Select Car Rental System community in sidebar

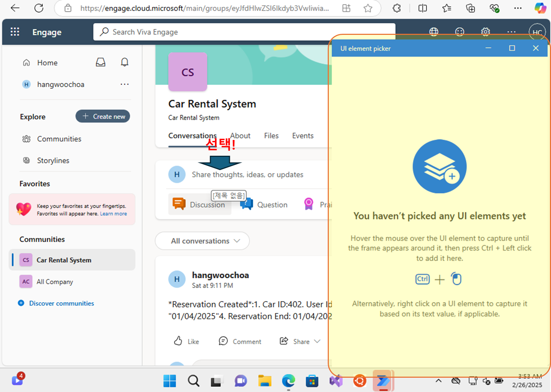72,260
